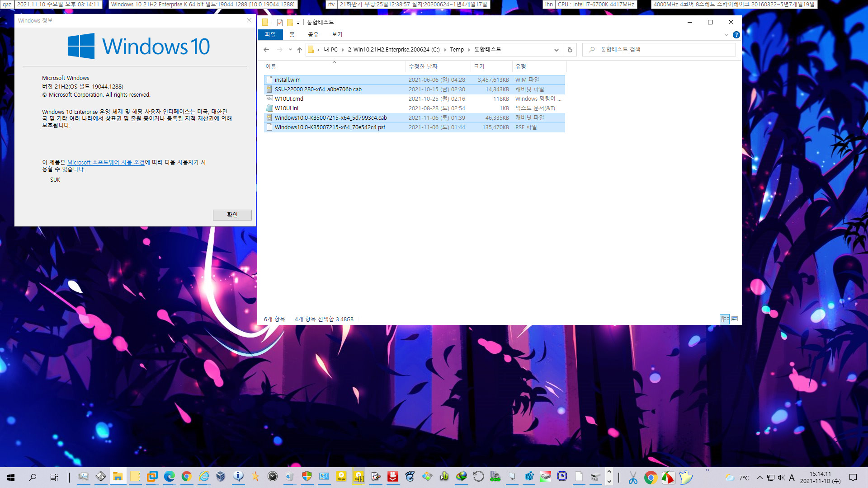This screenshot has height=488, width=868.
Task: Click the 확인 button in Windows 정보 dialog
Action: 232,215
